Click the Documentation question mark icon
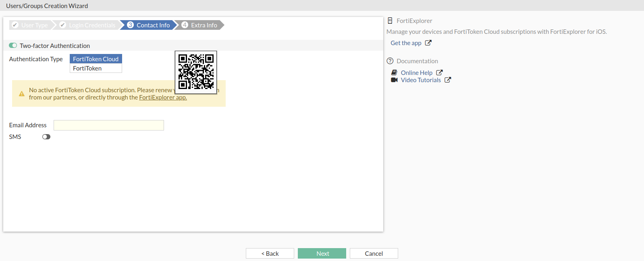 coord(390,61)
